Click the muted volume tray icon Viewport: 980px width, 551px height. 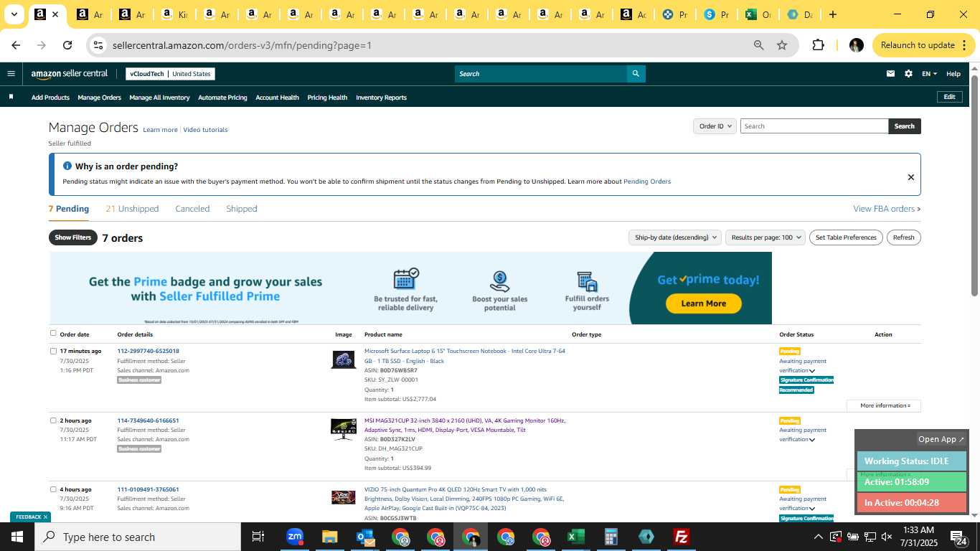click(887, 537)
